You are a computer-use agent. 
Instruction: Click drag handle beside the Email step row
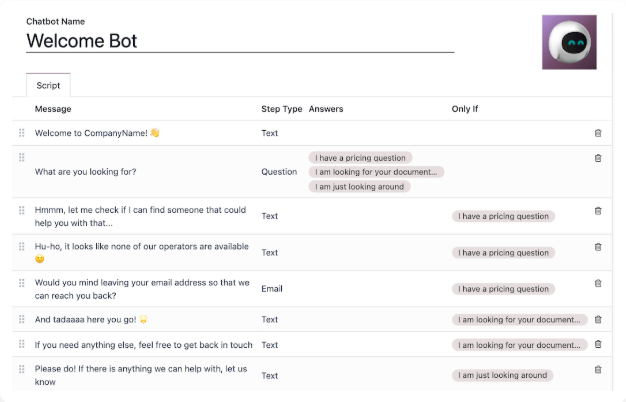click(22, 283)
